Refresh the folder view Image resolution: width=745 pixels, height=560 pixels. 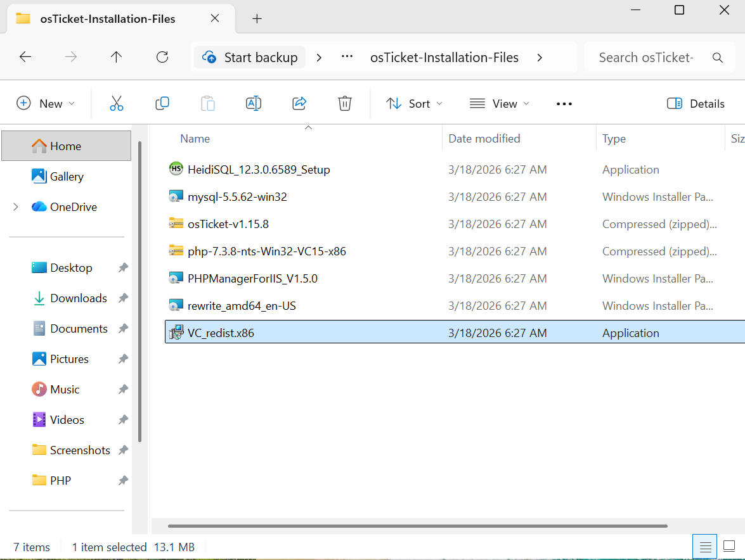(162, 58)
